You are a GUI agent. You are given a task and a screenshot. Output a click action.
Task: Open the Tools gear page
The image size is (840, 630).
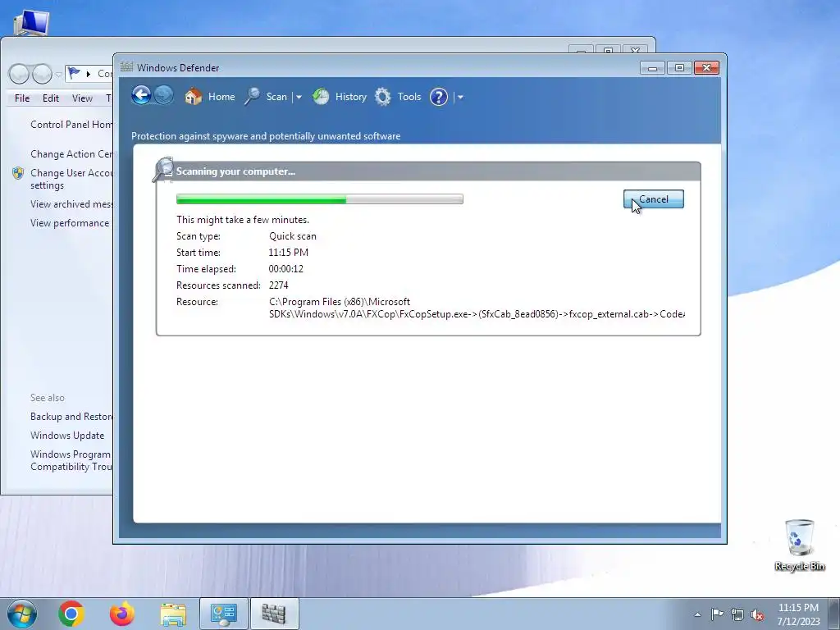pos(398,97)
